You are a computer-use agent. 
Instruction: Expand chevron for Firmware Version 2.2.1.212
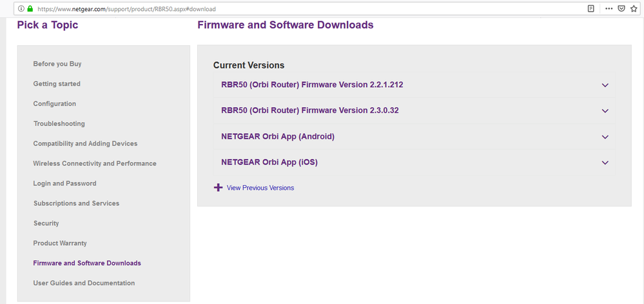point(605,85)
